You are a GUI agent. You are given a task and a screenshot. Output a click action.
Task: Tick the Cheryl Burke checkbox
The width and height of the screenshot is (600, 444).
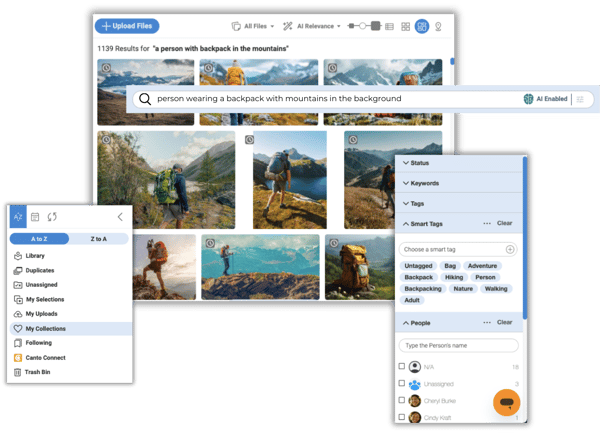point(402,400)
